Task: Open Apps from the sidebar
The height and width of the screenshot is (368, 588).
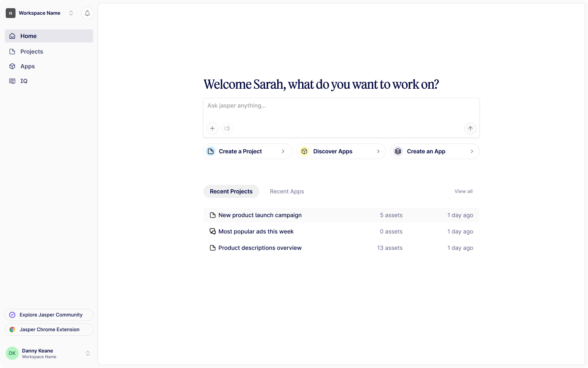Action: click(27, 66)
